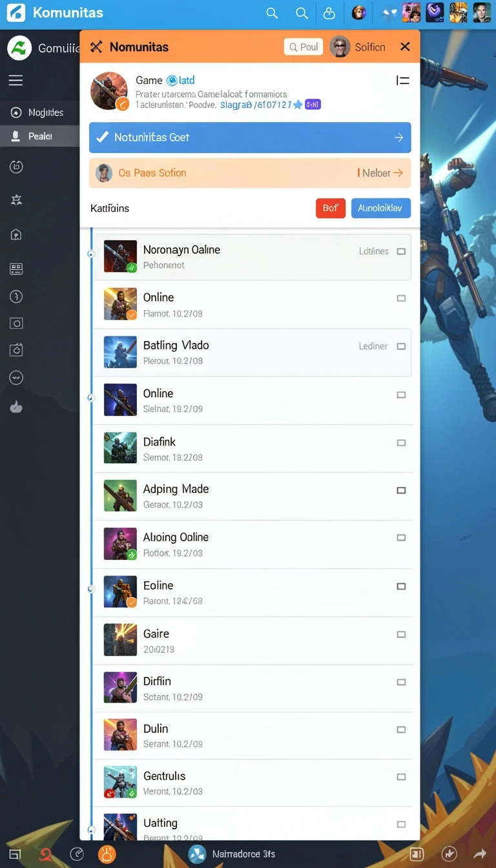The height and width of the screenshot is (868, 496).
Task: Select the Mogiides sidebar item
Action: 39,112
